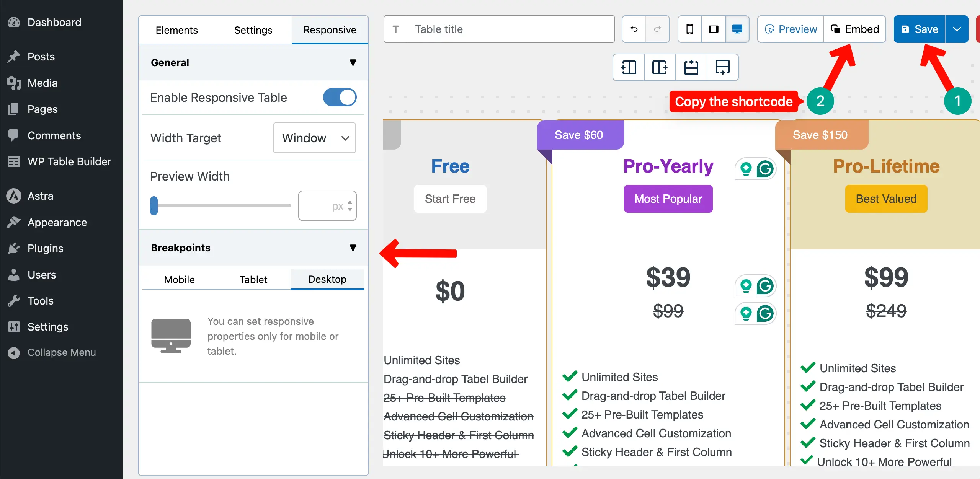The image size is (980, 479).
Task: Switch to tablet device preview icon
Action: click(x=713, y=29)
